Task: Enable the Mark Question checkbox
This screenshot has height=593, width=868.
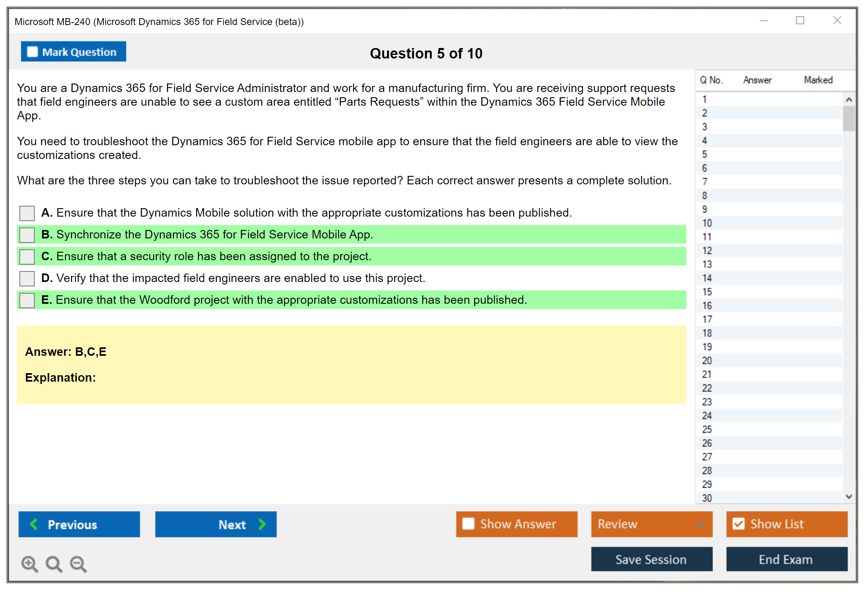Action: [x=32, y=52]
